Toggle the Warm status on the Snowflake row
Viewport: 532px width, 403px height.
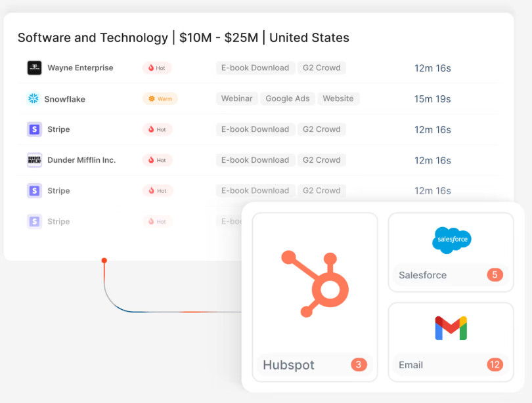pyautogui.click(x=160, y=98)
